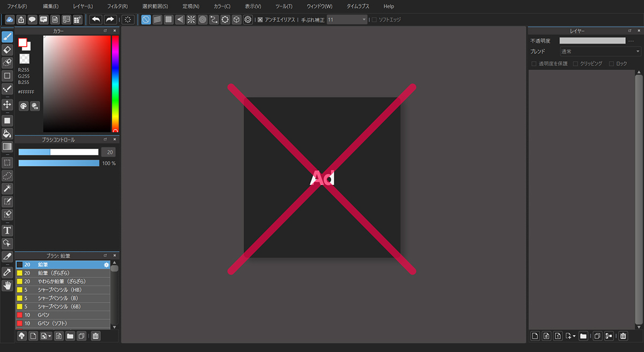Select the Bucket fill tool
The height and width of the screenshot is (352, 644).
point(7,134)
